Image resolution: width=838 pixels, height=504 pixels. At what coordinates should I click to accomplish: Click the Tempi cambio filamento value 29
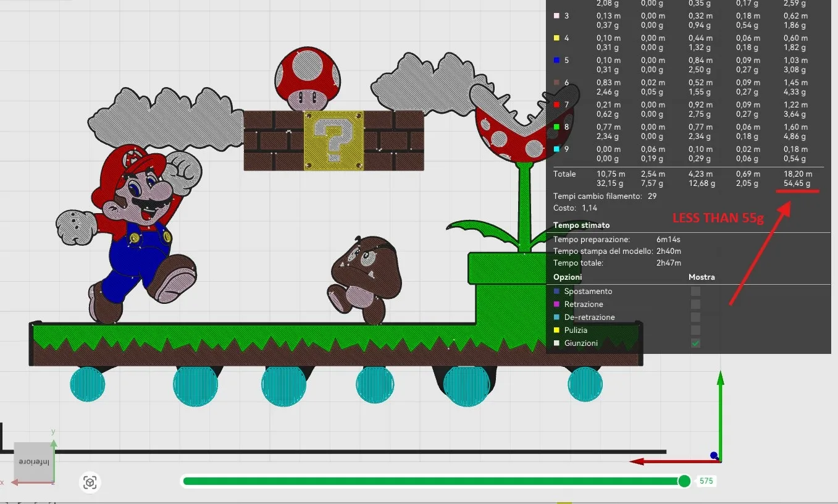click(652, 196)
